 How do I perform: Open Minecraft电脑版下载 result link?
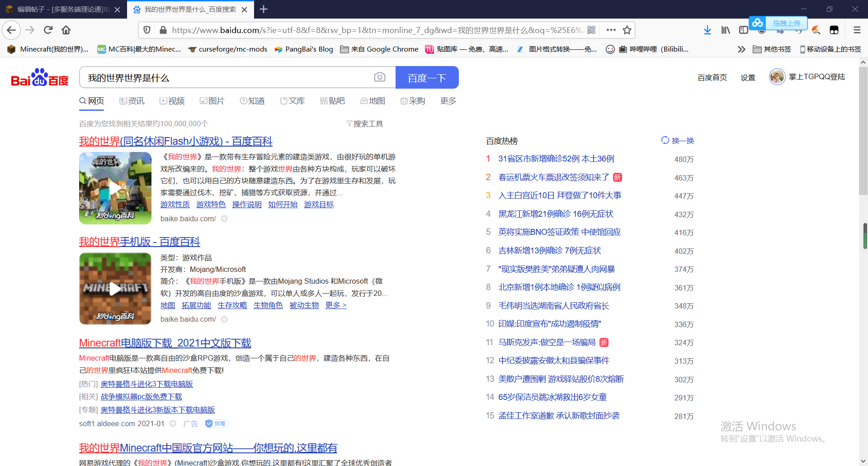coord(165,343)
